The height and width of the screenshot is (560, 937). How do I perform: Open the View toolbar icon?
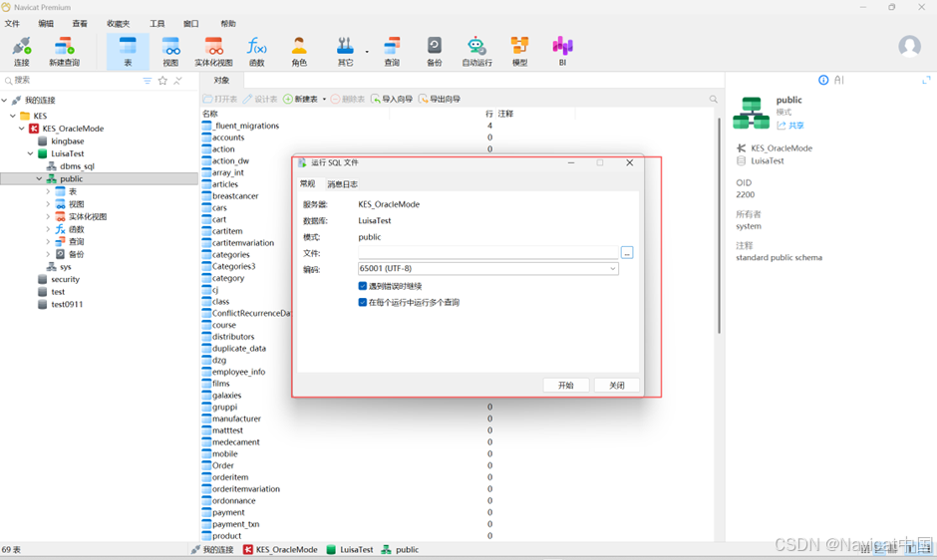(x=170, y=52)
